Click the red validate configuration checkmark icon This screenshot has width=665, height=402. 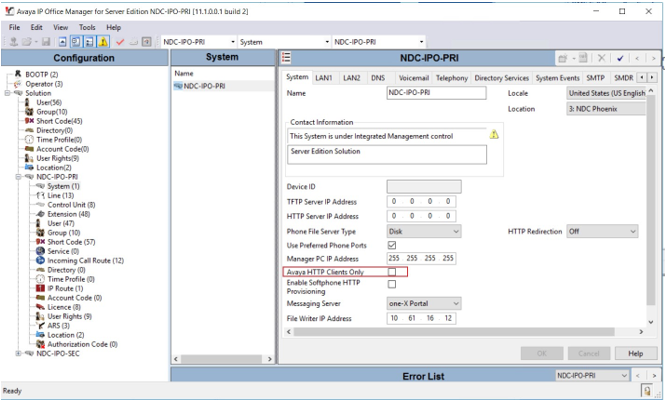(120, 42)
